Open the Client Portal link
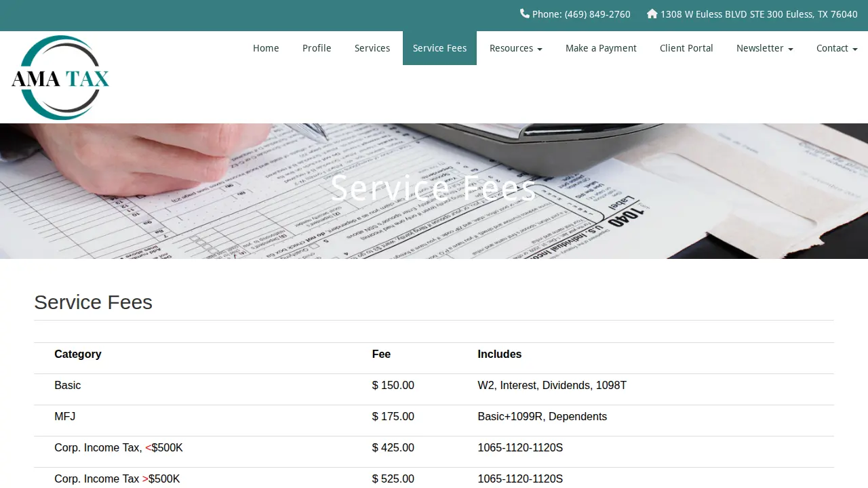868x488 pixels. tap(686, 48)
